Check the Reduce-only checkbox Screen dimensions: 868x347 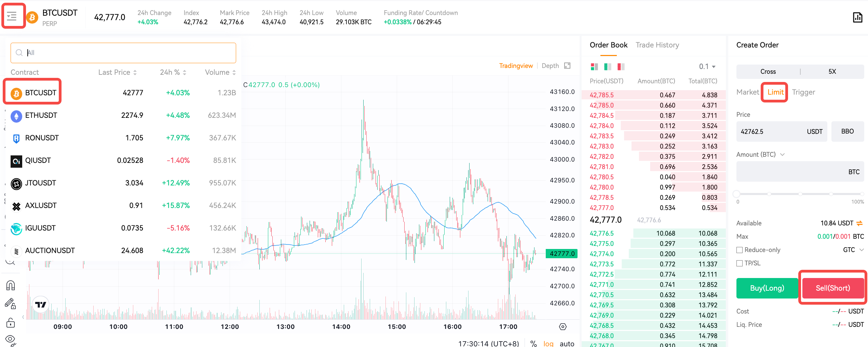coord(740,250)
